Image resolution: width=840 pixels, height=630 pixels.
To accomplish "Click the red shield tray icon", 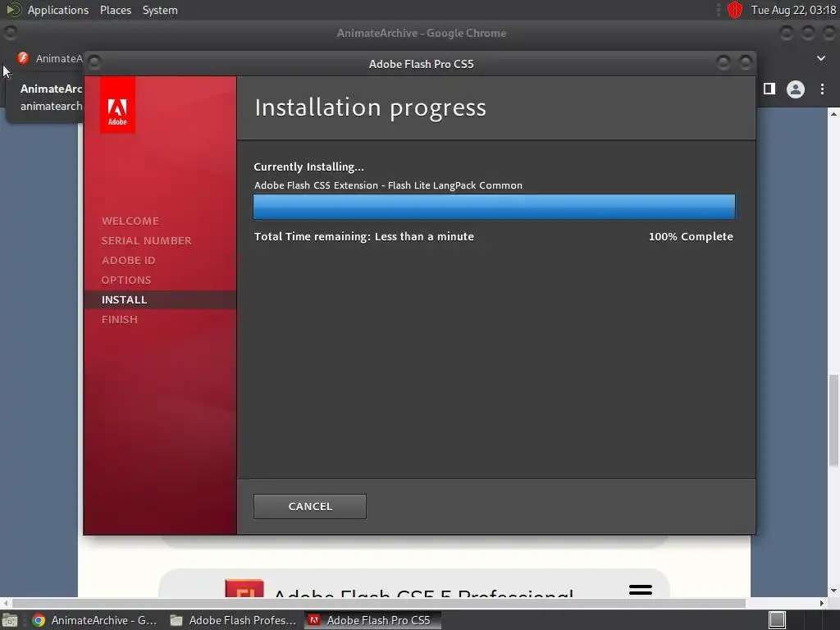I will (x=734, y=10).
